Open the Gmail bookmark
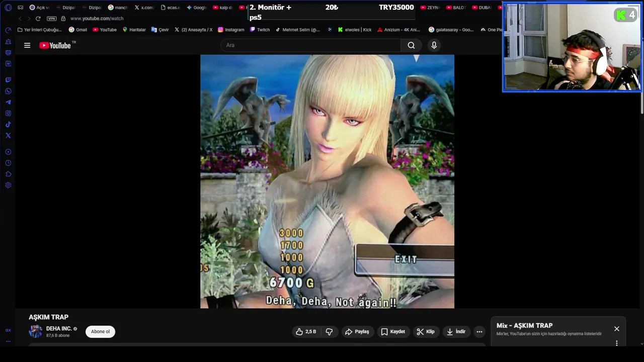 click(x=78, y=30)
